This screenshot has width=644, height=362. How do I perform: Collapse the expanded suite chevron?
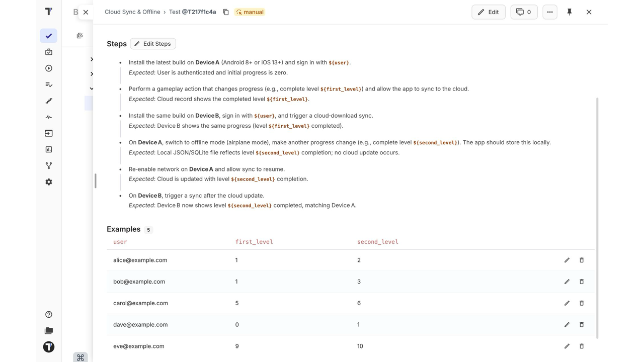click(92, 88)
